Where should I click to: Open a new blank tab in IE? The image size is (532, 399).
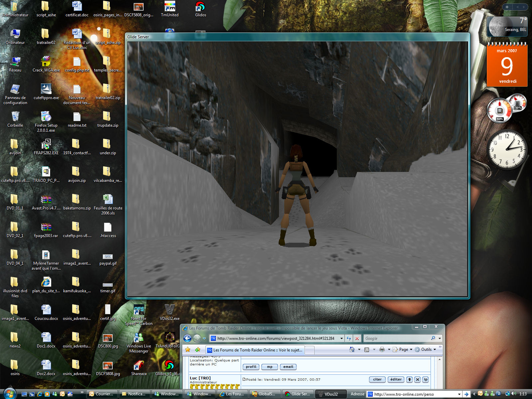pyautogui.click(x=309, y=350)
